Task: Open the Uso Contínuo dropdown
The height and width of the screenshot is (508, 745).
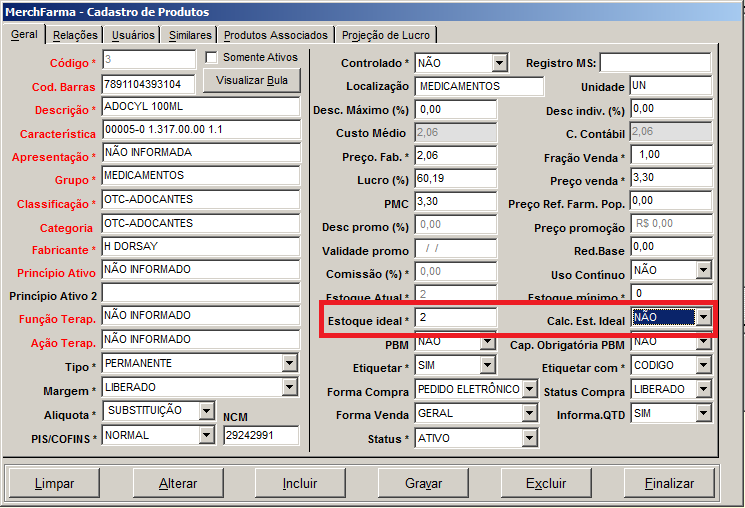Action: (x=703, y=271)
